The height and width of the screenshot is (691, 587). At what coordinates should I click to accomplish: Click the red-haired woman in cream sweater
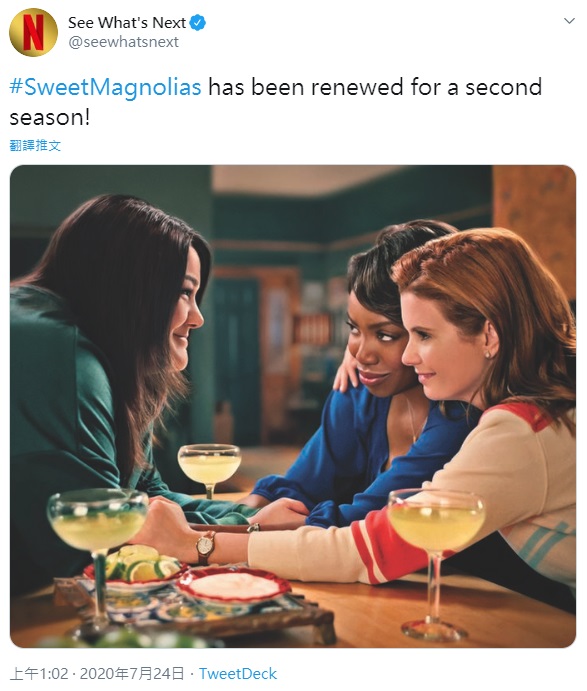(x=485, y=397)
